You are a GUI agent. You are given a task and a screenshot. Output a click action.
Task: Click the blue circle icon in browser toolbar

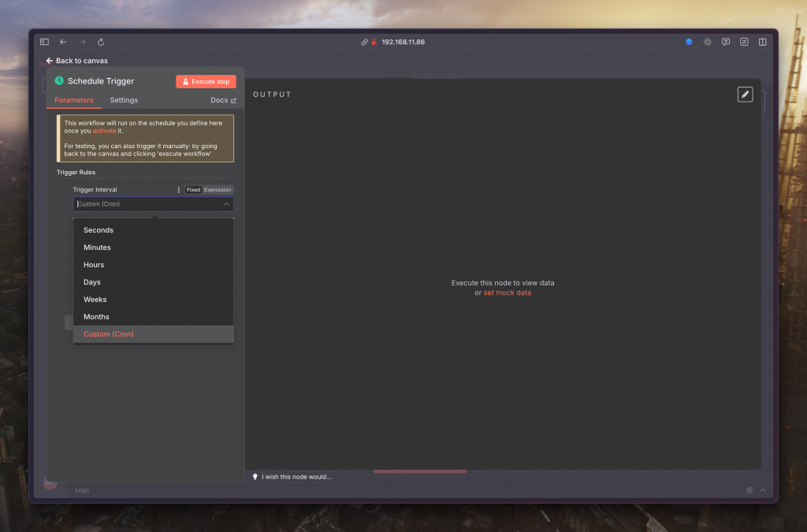pos(689,43)
